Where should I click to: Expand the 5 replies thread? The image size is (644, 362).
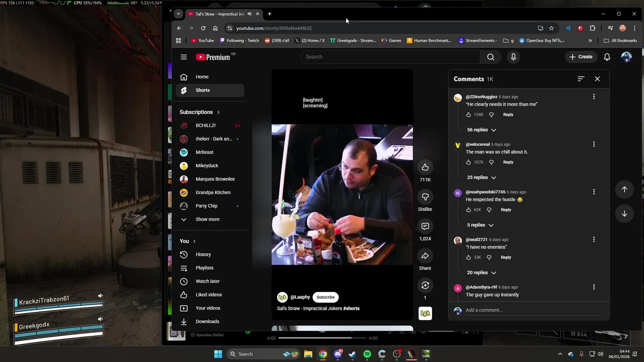[x=480, y=225]
